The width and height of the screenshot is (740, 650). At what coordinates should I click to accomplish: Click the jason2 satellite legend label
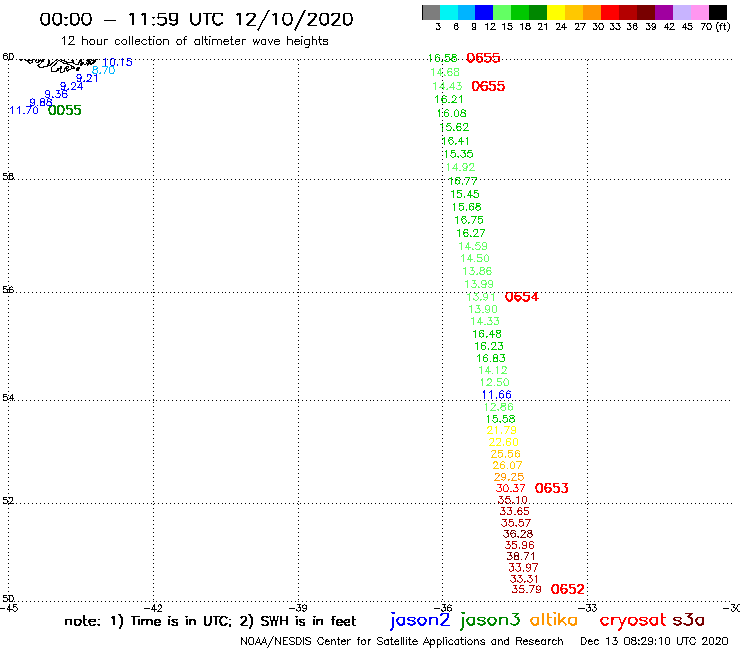pyautogui.click(x=420, y=620)
